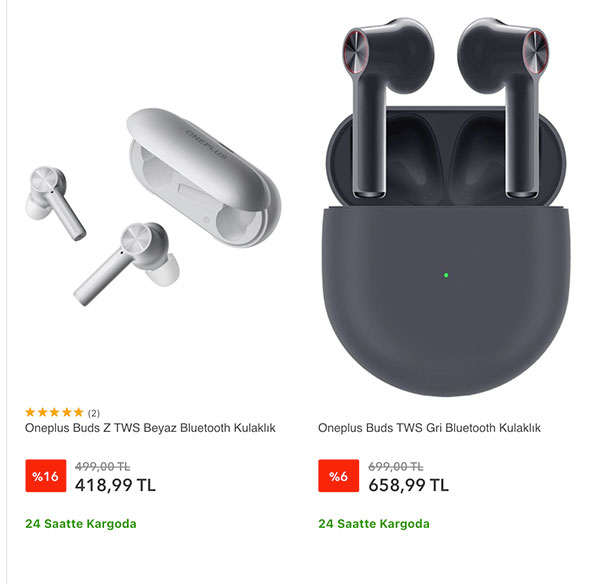
Task: Click 24 Saatte Kargoda under Buds Z
Action: click(81, 524)
